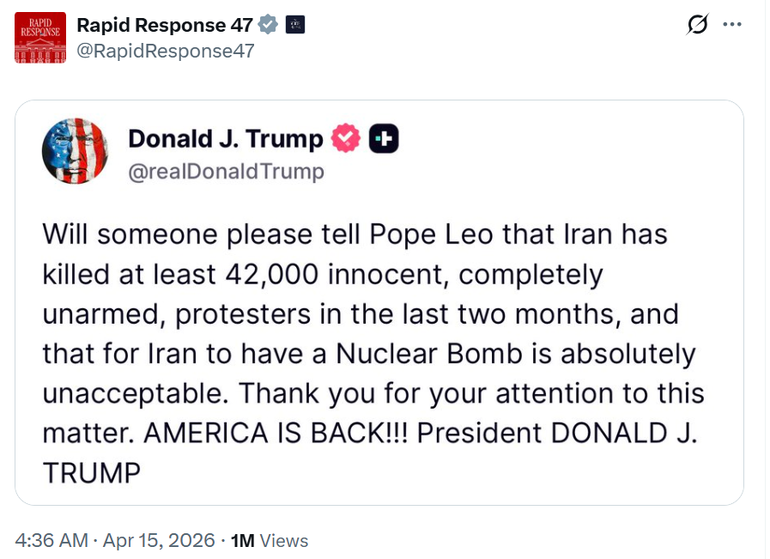Open the @RapidResponse47 handle
Viewport: 770px width, 559px height.
point(165,51)
